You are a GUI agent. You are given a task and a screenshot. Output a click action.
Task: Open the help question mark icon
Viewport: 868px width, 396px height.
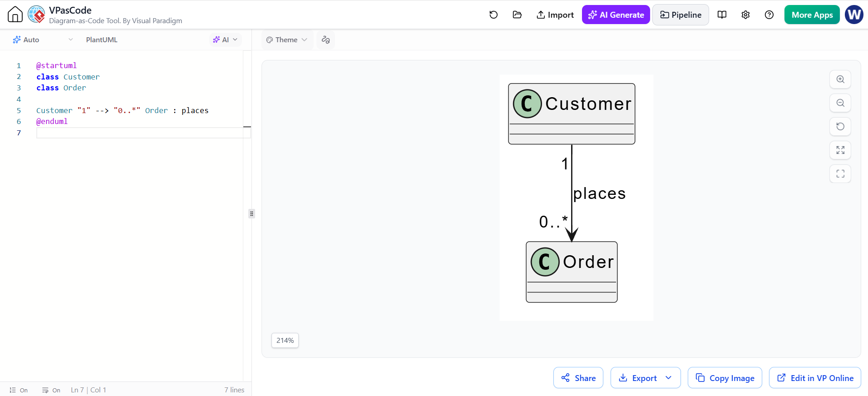[769, 15]
